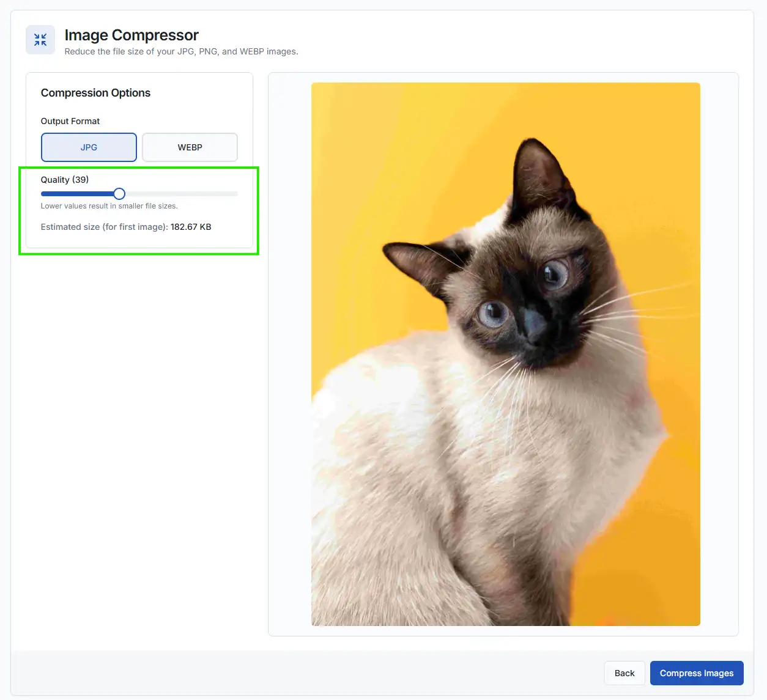Click the Reduce file size subtitle text
The height and width of the screenshot is (700, 767).
point(181,51)
